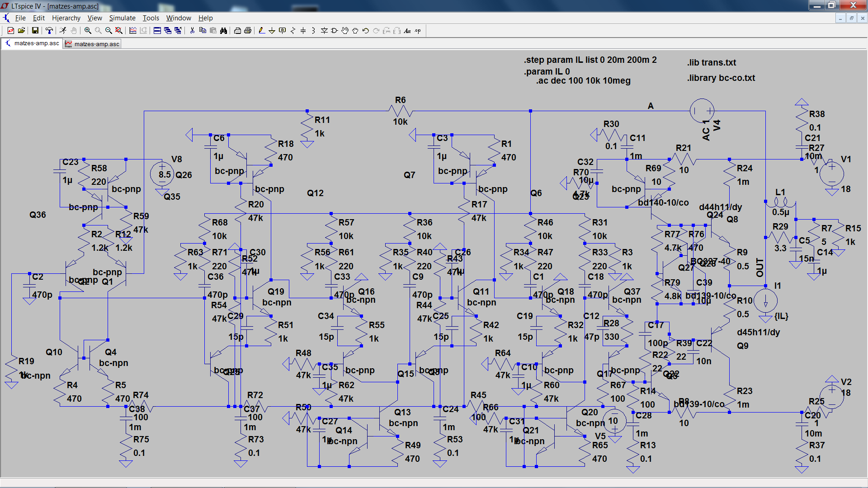Screen dimensions: 868x488
Task: Open the Simulate menu
Action: (122, 18)
